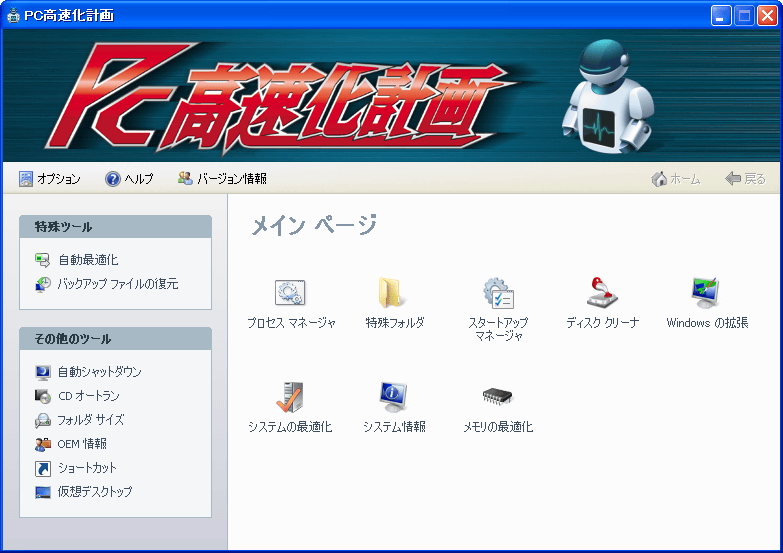Screen dimensions: 783x553
Task: Click the ショートカット arrow icon
Action: (x=42, y=468)
